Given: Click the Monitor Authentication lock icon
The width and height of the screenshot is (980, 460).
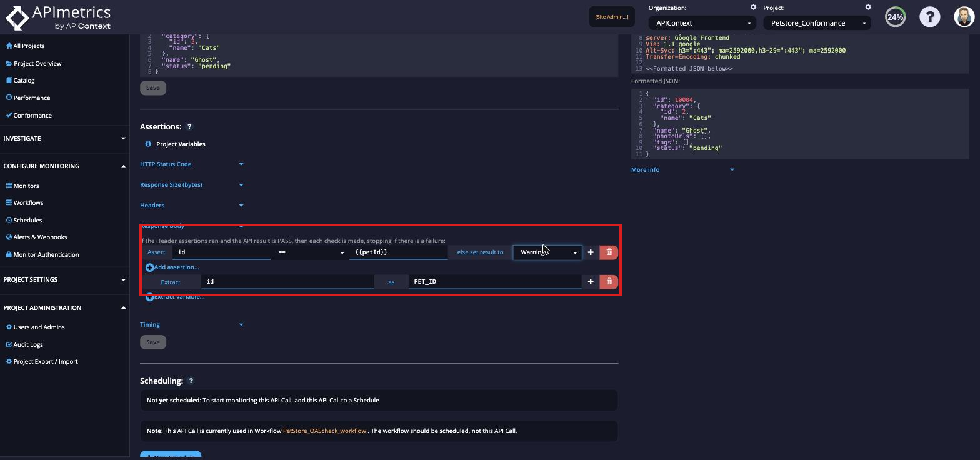Looking at the screenshot, I should pos(9,254).
